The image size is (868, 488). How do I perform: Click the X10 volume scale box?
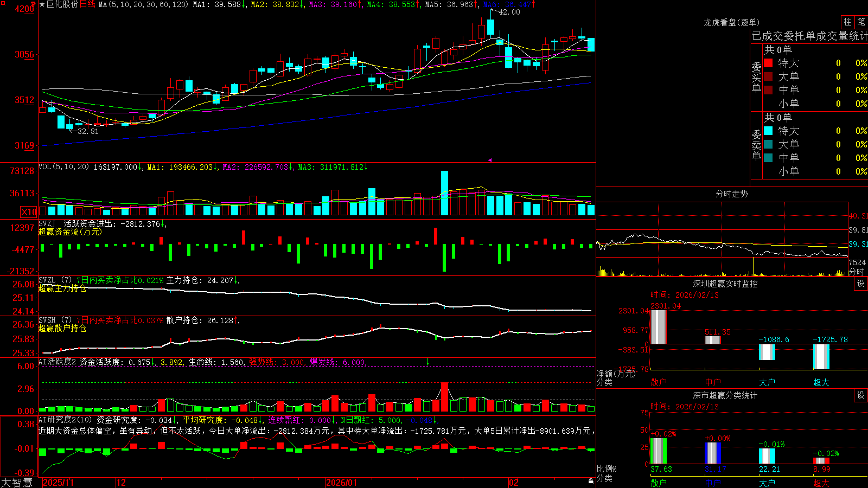29,212
